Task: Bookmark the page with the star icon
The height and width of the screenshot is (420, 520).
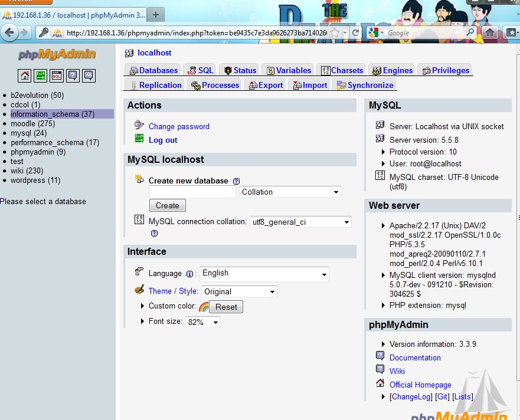Action: click(x=335, y=32)
